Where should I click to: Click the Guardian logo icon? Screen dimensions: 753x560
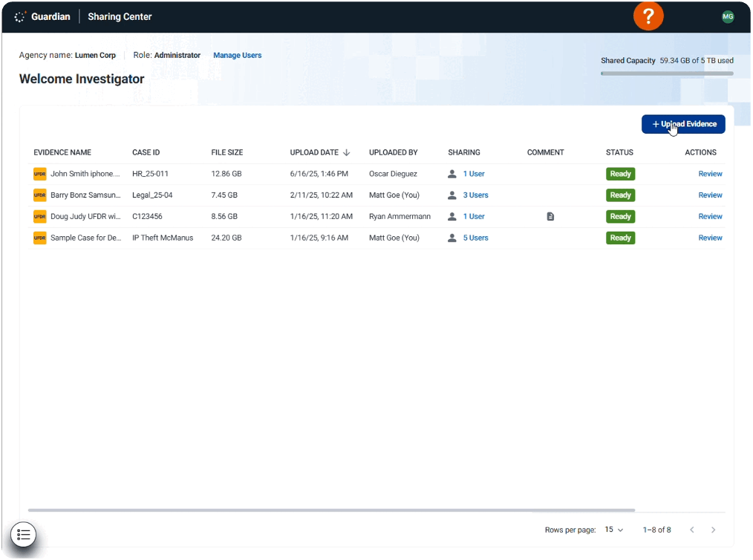[x=20, y=16]
